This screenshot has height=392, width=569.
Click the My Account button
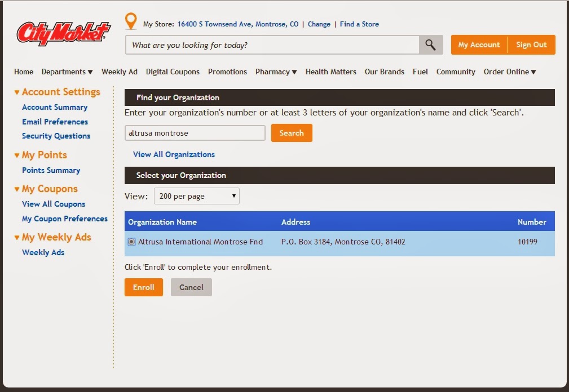click(x=479, y=45)
